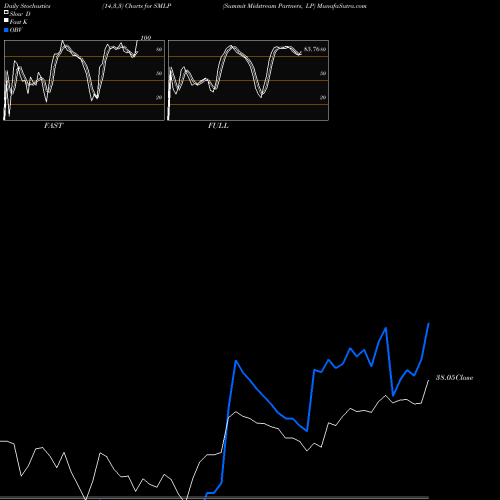Click the white Close line's endpoint
Screen dimensions: 500x500
click(429, 380)
